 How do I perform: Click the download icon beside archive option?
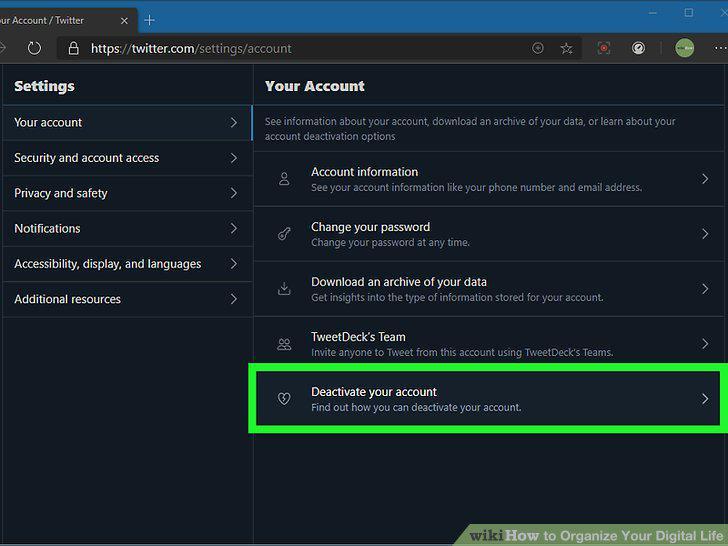point(284,288)
